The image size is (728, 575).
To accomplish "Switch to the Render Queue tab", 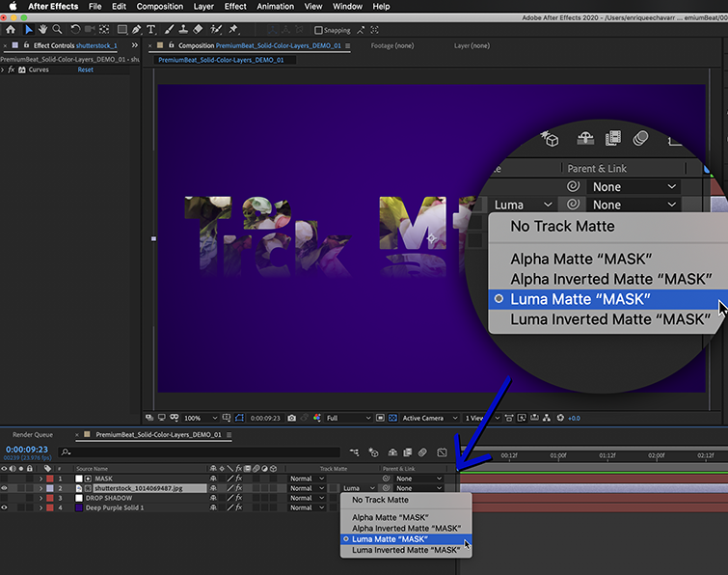I will point(32,435).
